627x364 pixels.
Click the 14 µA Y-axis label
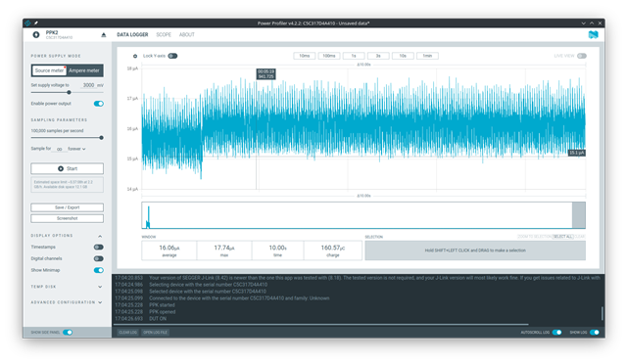pyautogui.click(x=132, y=189)
